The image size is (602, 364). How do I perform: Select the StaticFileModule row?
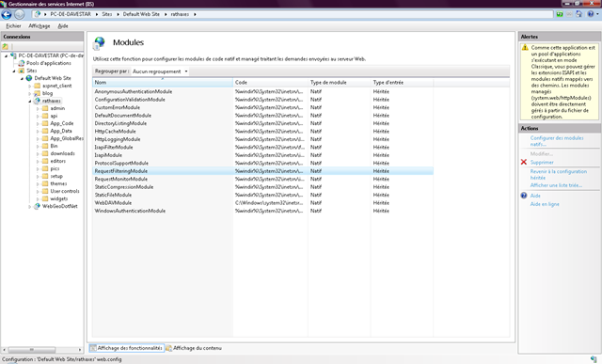(263, 195)
